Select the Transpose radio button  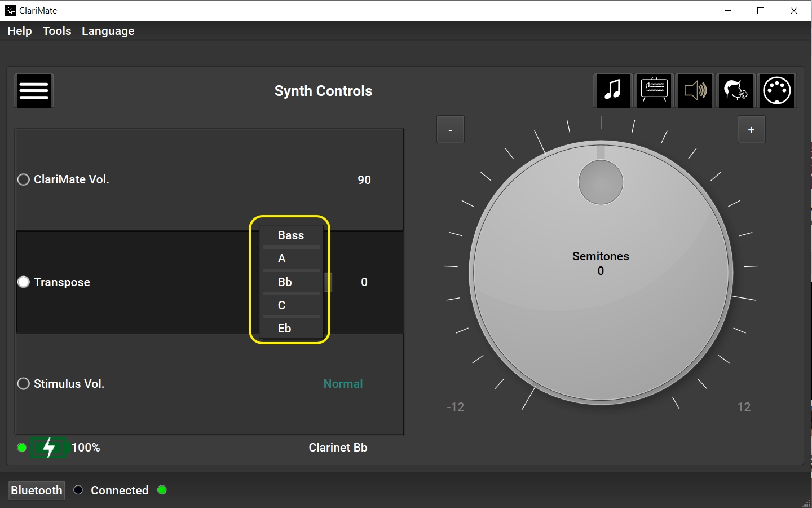point(24,282)
